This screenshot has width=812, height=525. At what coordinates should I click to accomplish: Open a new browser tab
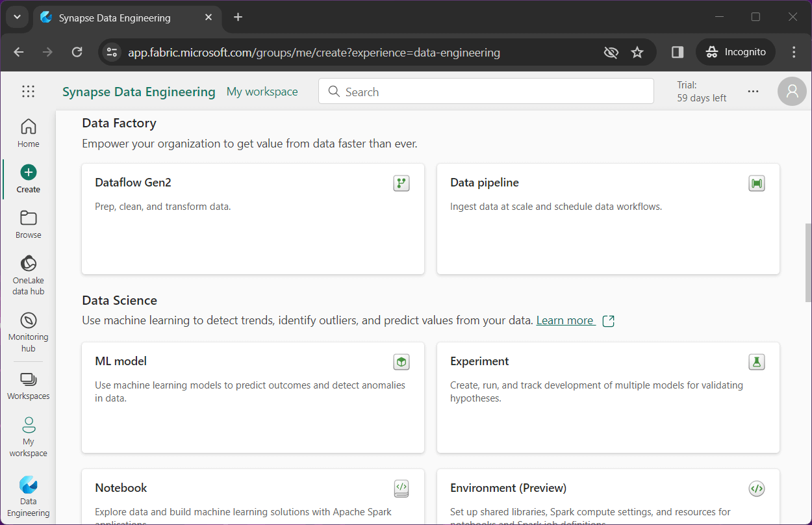click(x=238, y=18)
